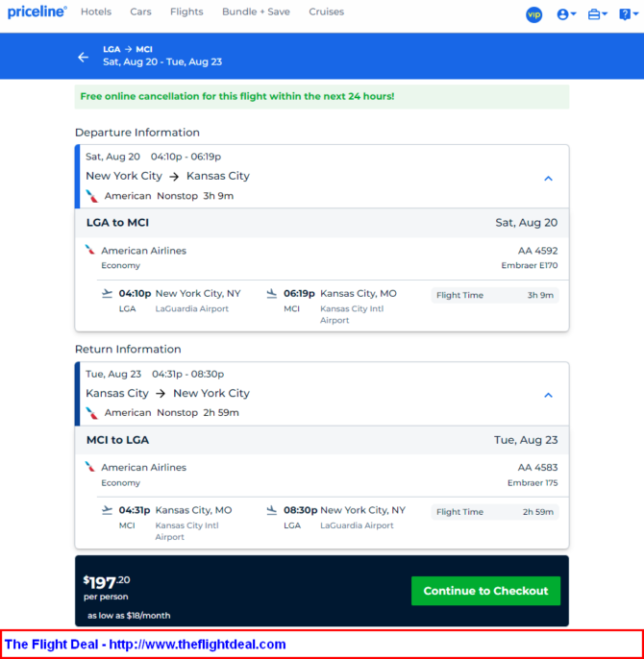Click the departure Flight Time 3h 9m box
Image resolution: width=644 pixels, height=659 pixels.
point(495,295)
